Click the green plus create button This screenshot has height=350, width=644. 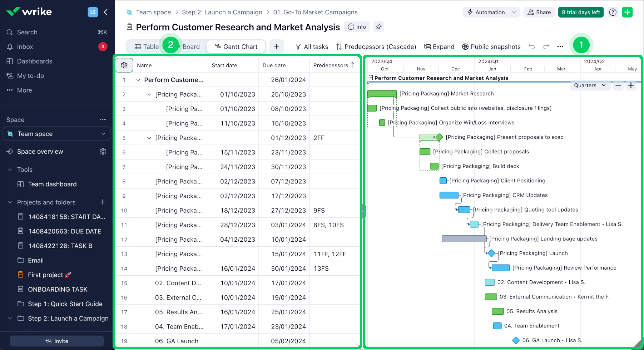tap(627, 12)
